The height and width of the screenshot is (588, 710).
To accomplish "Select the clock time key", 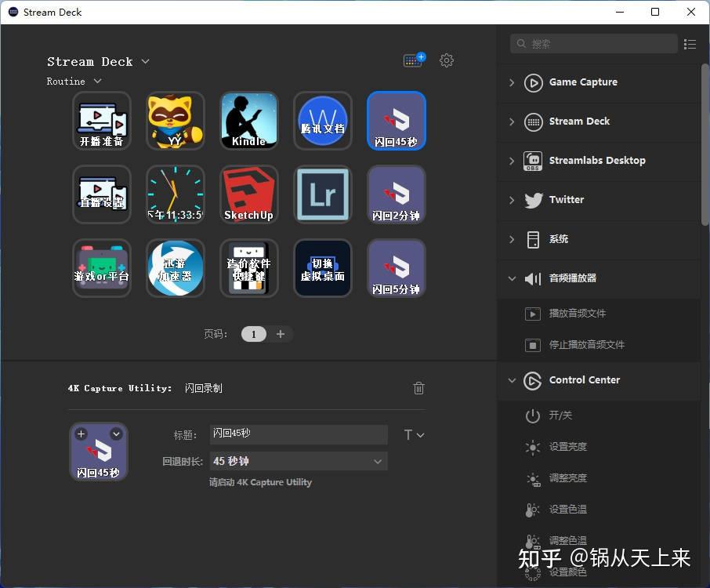I will [176, 194].
